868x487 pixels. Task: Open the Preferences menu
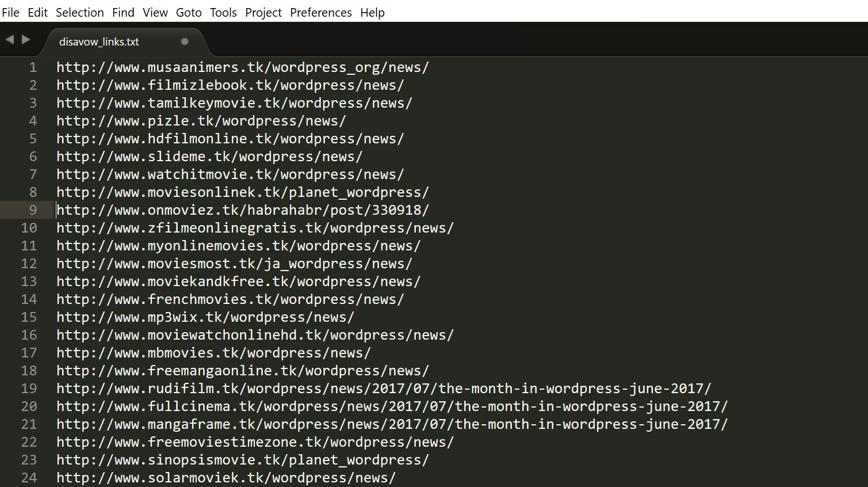coord(320,12)
